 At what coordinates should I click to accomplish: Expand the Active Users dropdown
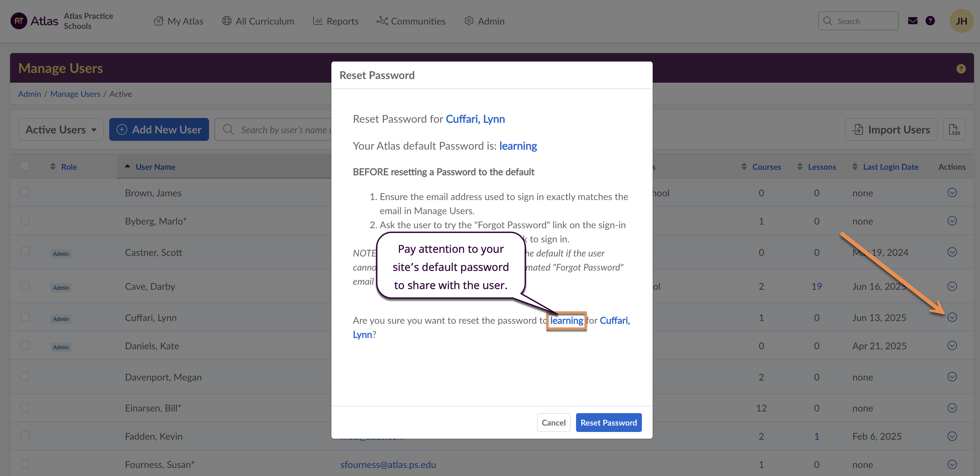click(x=61, y=130)
